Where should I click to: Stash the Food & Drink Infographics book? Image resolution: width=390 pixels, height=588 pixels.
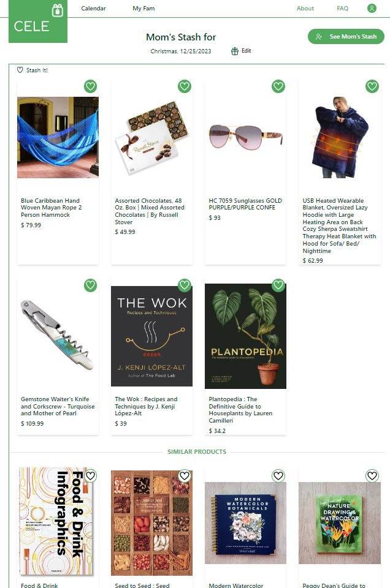pos(91,476)
